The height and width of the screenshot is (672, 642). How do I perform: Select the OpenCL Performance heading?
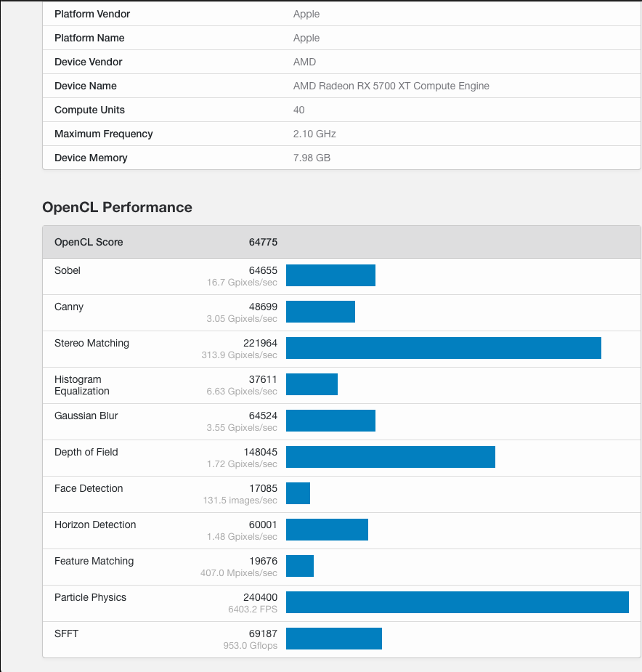click(x=117, y=208)
